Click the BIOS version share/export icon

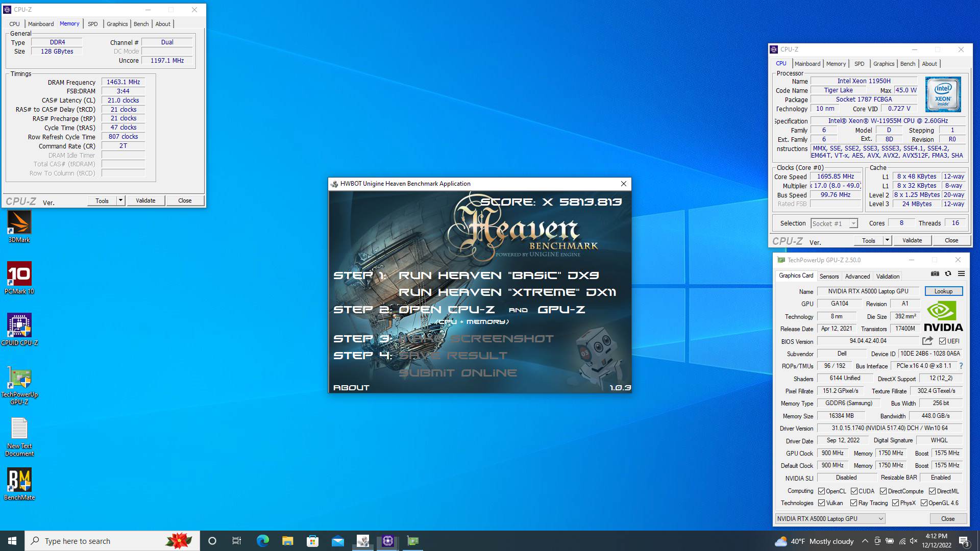click(927, 341)
